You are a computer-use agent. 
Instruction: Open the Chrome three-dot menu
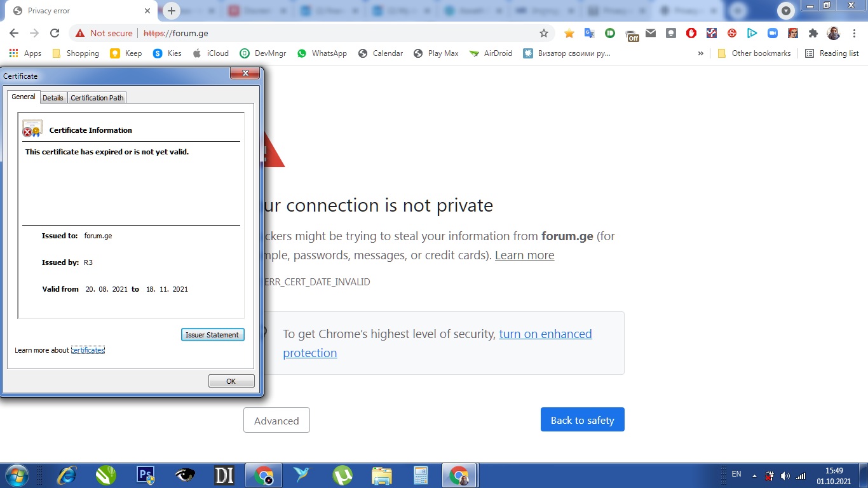pyautogui.click(x=853, y=33)
